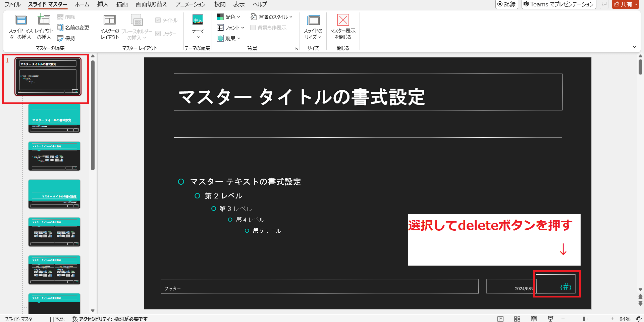This screenshot has height=322, width=644.
Task: Click Insert Placeholder icon
Action: [x=137, y=20]
